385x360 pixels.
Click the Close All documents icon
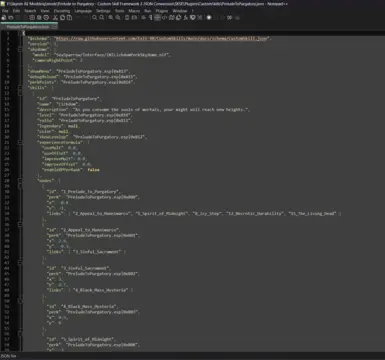(x=39, y=17)
